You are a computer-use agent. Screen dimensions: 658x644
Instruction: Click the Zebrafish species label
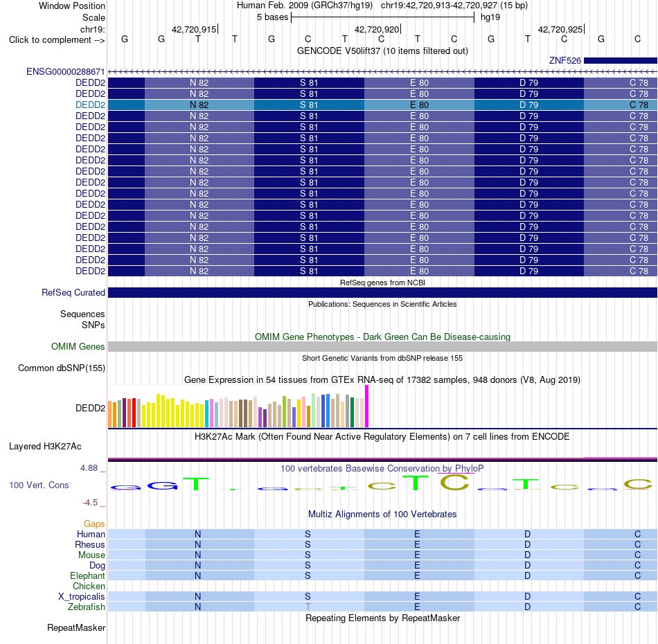[87, 607]
